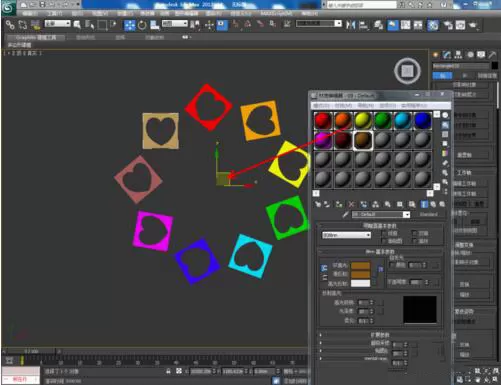
Task: Open the Curve Editor from main toolbar
Action: 406,25
